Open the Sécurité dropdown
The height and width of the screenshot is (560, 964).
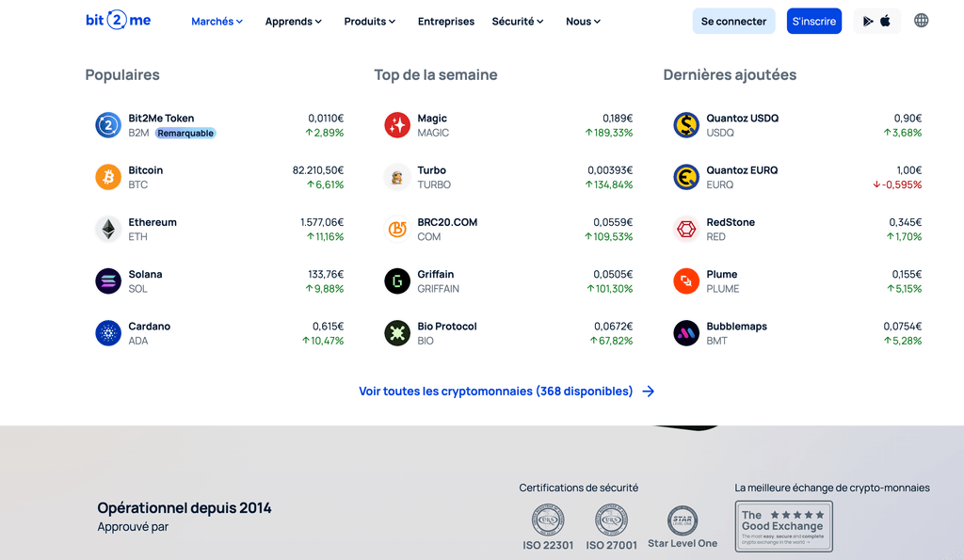coord(517,21)
